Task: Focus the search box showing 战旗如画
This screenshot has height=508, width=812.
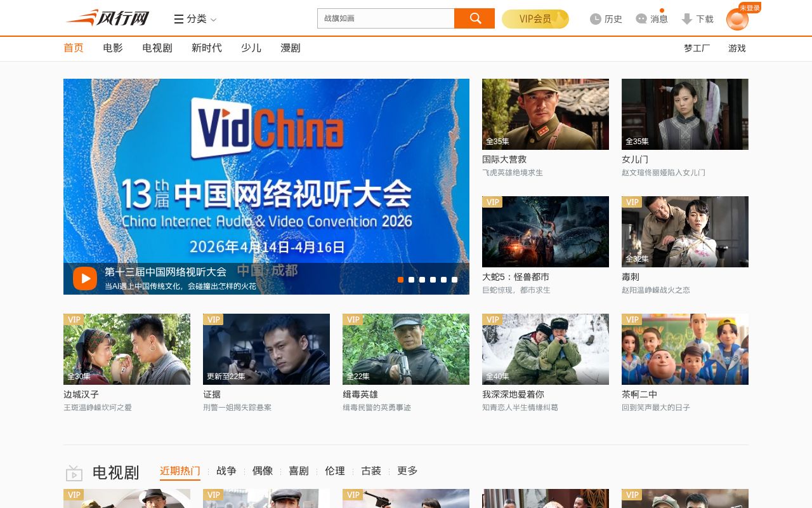Action: (386, 18)
